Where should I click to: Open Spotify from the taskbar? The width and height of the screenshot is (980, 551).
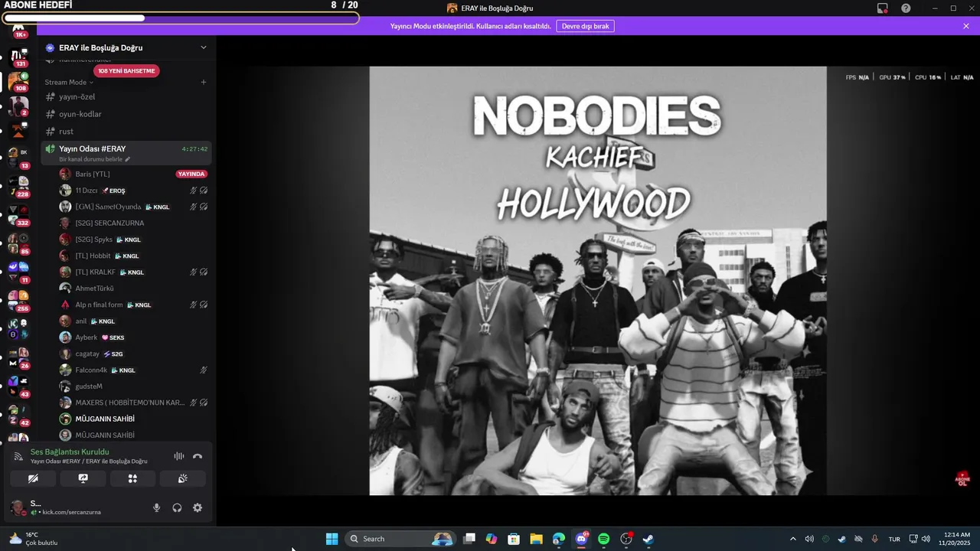point(603,539)
